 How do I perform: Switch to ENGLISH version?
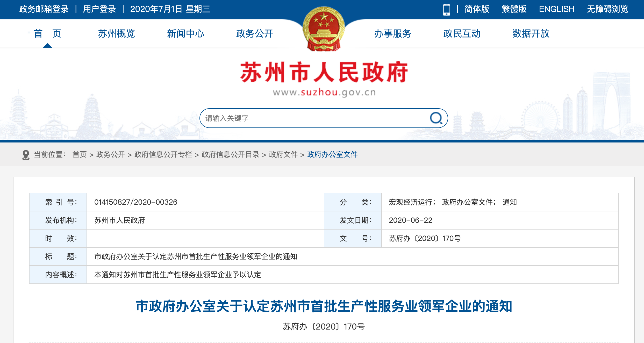tap(557, 9)
